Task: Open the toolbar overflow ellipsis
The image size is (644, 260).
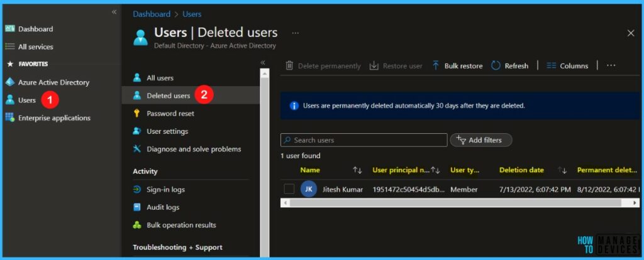Action: 611,65
